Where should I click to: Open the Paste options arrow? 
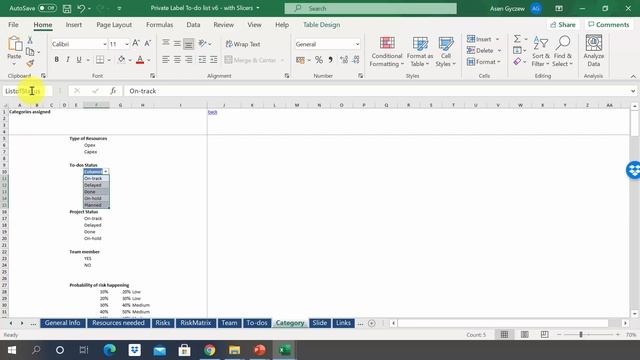[x=14, y=64]
